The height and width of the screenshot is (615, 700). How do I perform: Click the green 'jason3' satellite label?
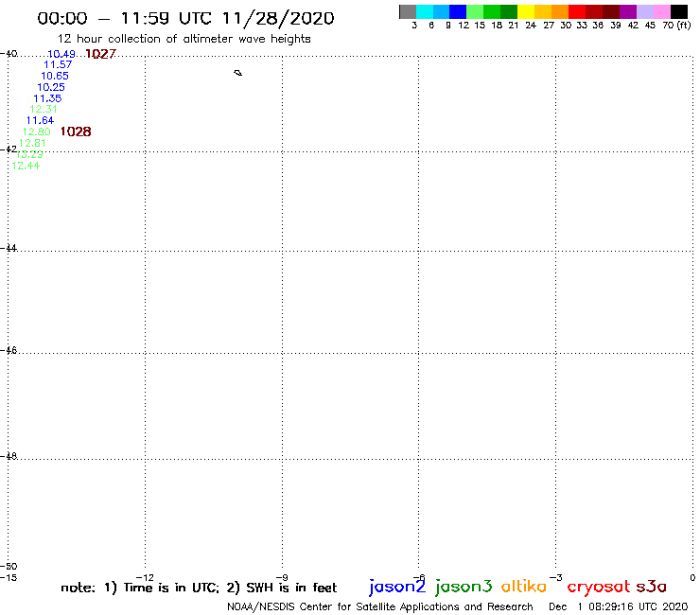point(464,587)
